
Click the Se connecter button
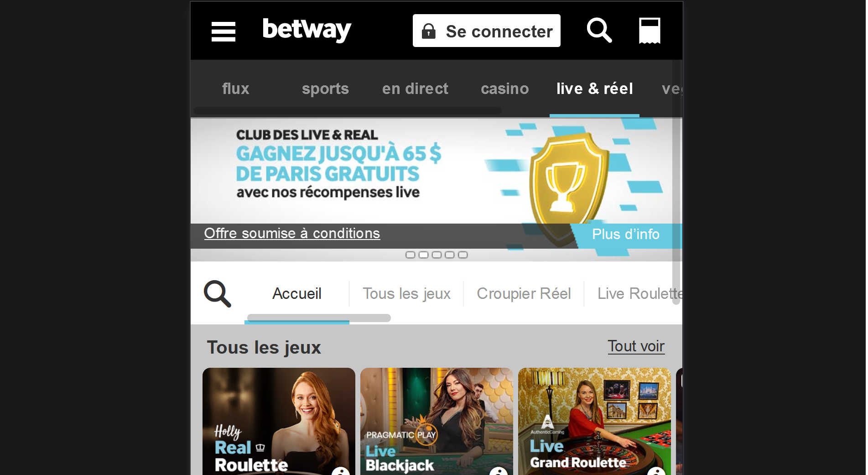click(487, 31)
